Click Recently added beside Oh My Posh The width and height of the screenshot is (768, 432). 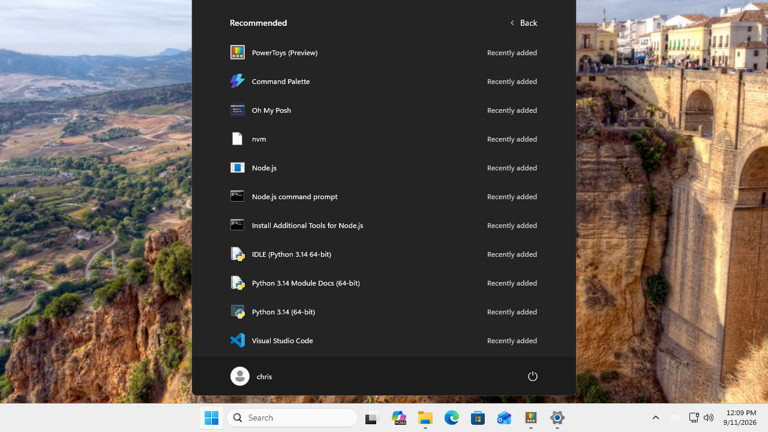click(512, 110)
